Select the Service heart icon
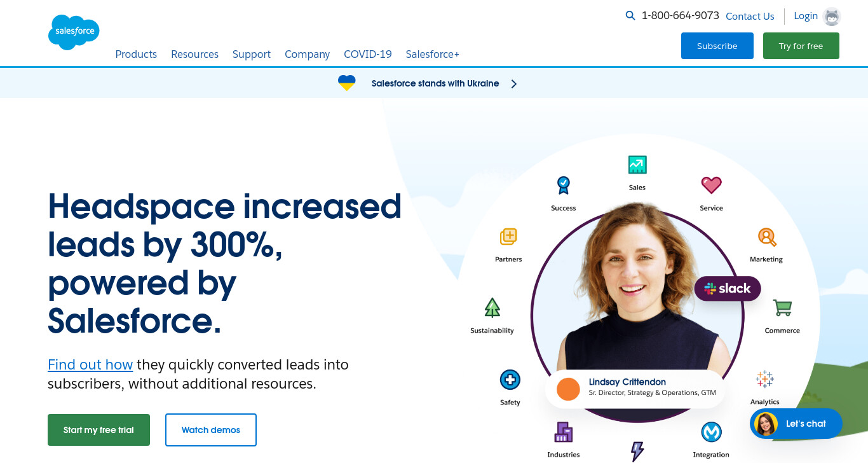 711,185
